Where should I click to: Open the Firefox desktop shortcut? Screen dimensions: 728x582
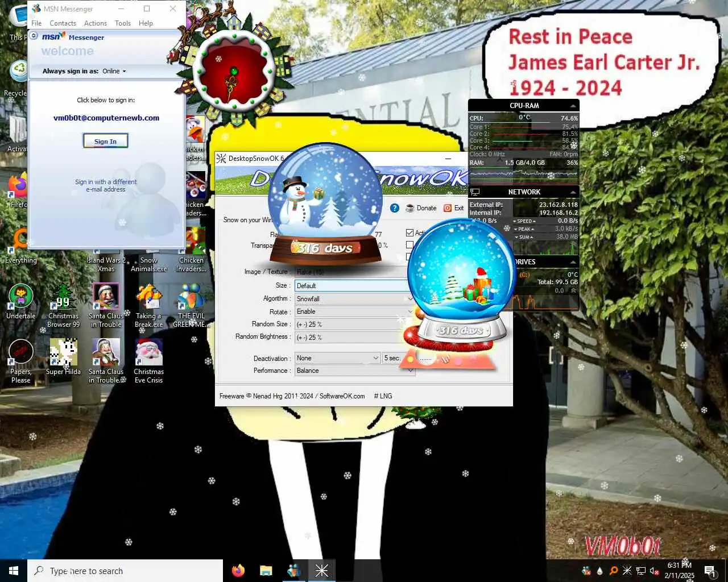18,190
